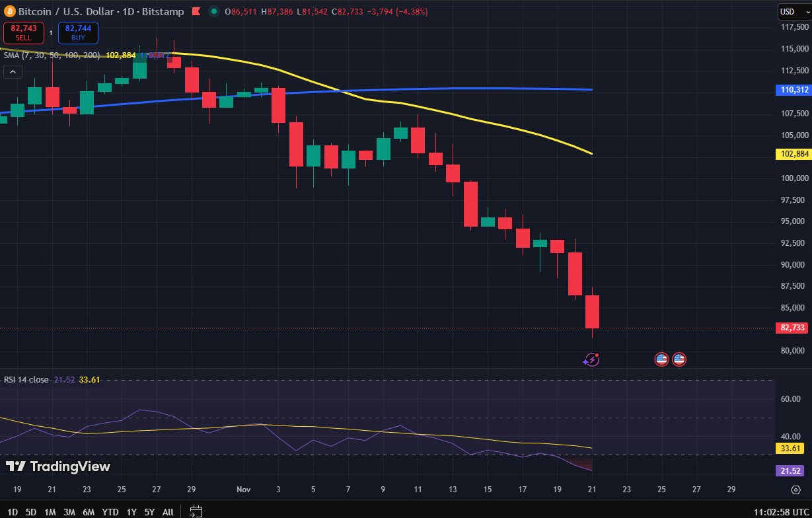This screenshot has height=518, width=812.
Task: Click the orange Bitcoin symbol logo
Action: [9, 11]
